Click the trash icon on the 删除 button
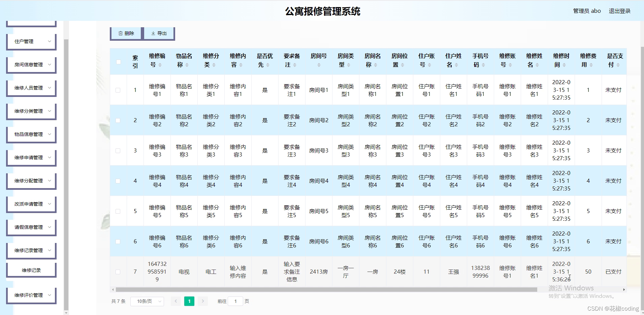The height and width of the screenshot is (315, 644). click(x=120, y=33)
